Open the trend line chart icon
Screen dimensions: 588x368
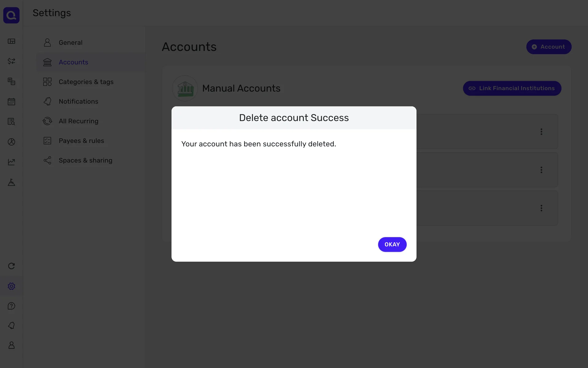pyautogui.click(x=11, y=162)
